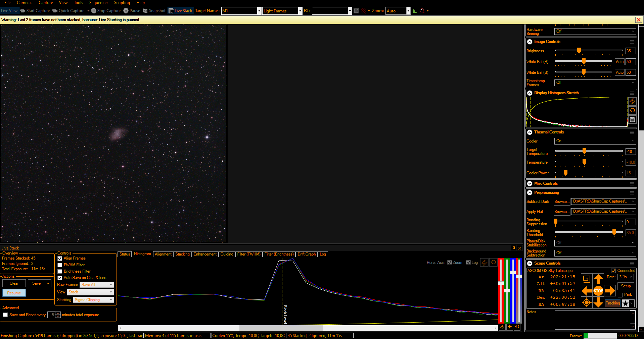This screenshot has width=644, height=339.
Task: Click the reticule overlay icon in toolbar
Action: point(364,11)
